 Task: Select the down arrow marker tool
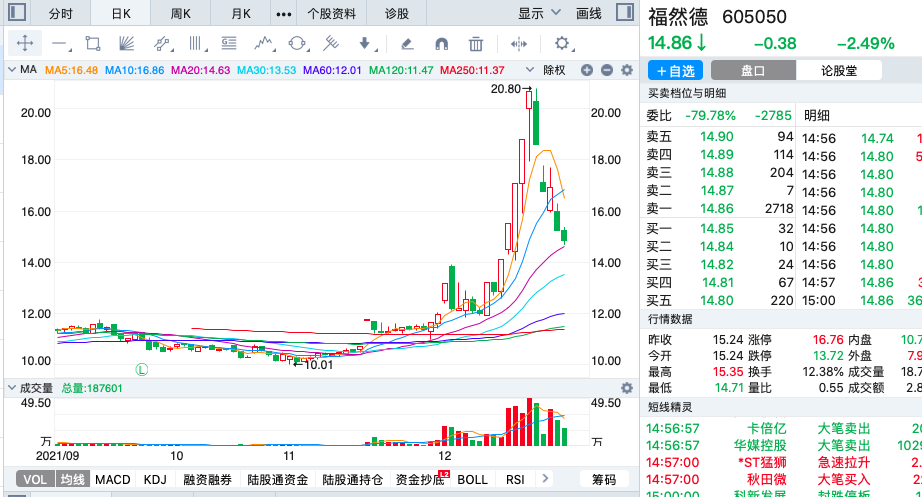[x=365, y=44]
